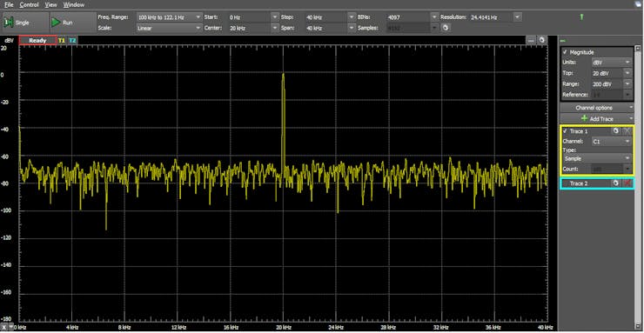Open Trace 1 settings gear icon
The width and height of the screenshot is (644, 333).
615,130
